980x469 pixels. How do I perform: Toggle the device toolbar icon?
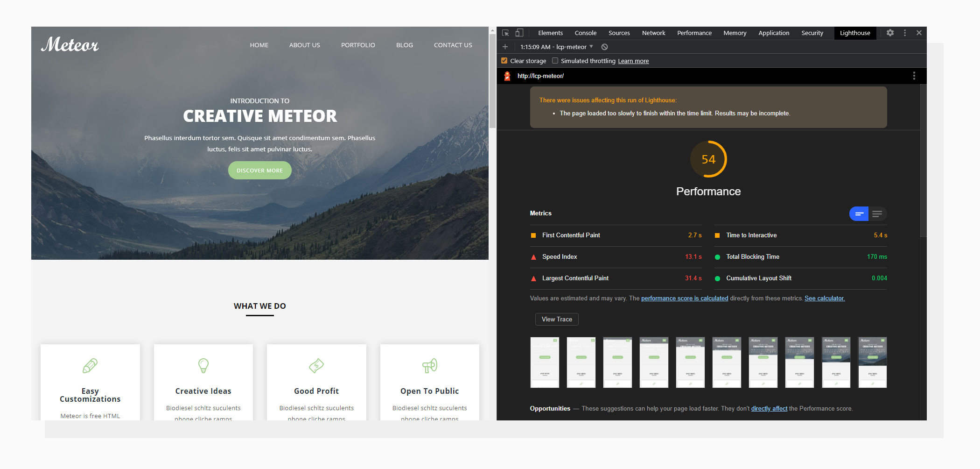519,33
